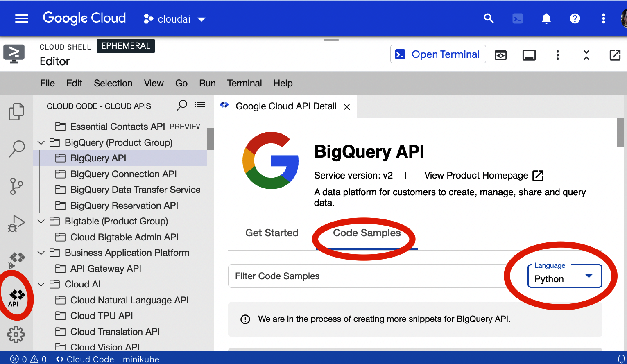Open notifications bell in the top bar

click(546, 18)
